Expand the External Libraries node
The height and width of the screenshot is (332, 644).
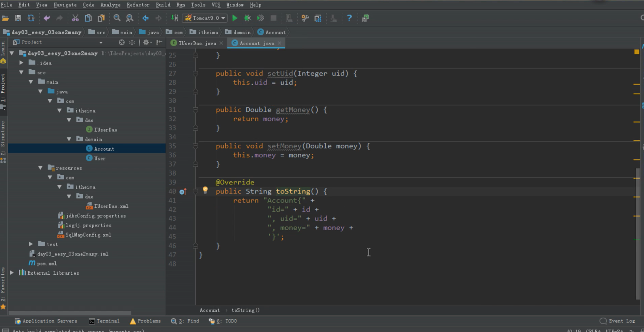(12, 273)
